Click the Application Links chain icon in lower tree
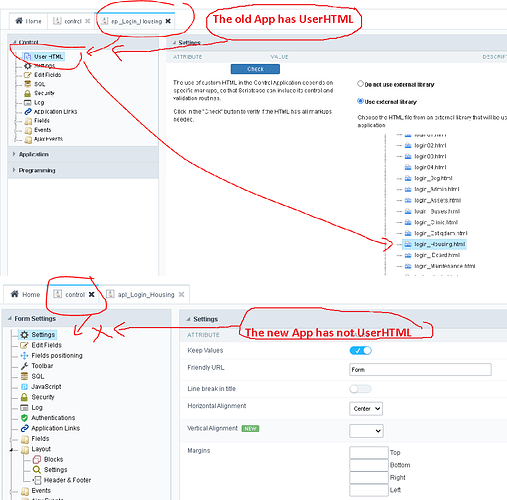507x500 pixels. click(x=24, y=428)
